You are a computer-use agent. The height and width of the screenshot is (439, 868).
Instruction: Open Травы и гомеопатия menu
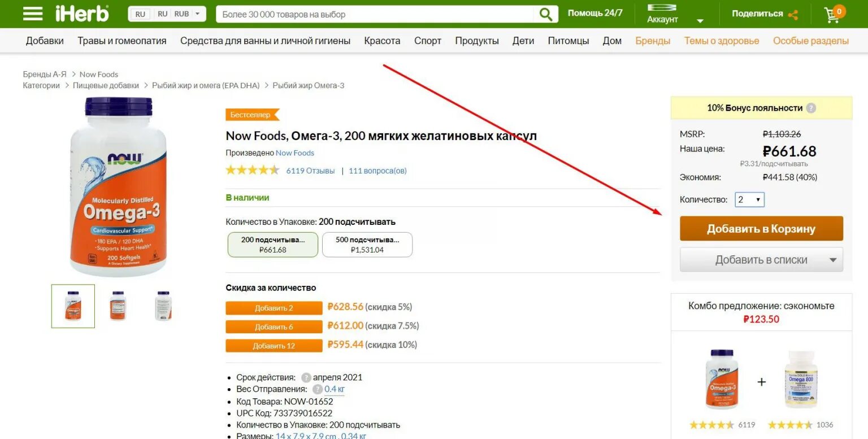(x=122, y=41)
